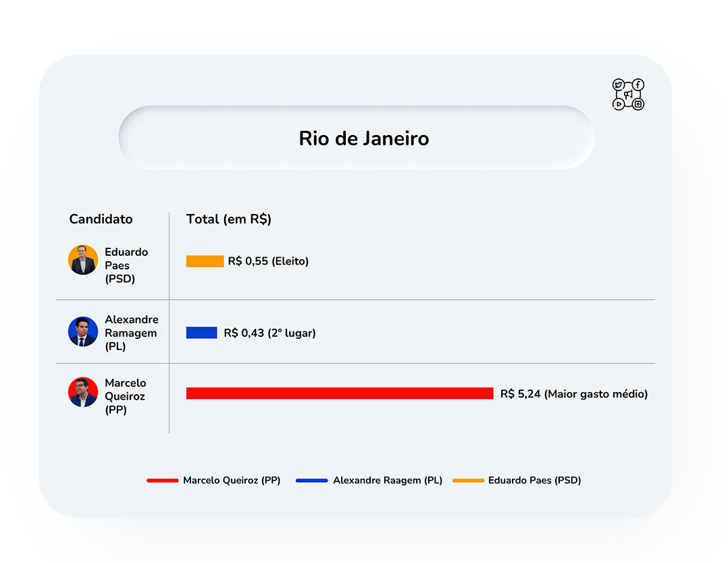728x563 pixels.
Task: Click the orange legend line for Eduardo Paes
Action: (x=469, y=481)
